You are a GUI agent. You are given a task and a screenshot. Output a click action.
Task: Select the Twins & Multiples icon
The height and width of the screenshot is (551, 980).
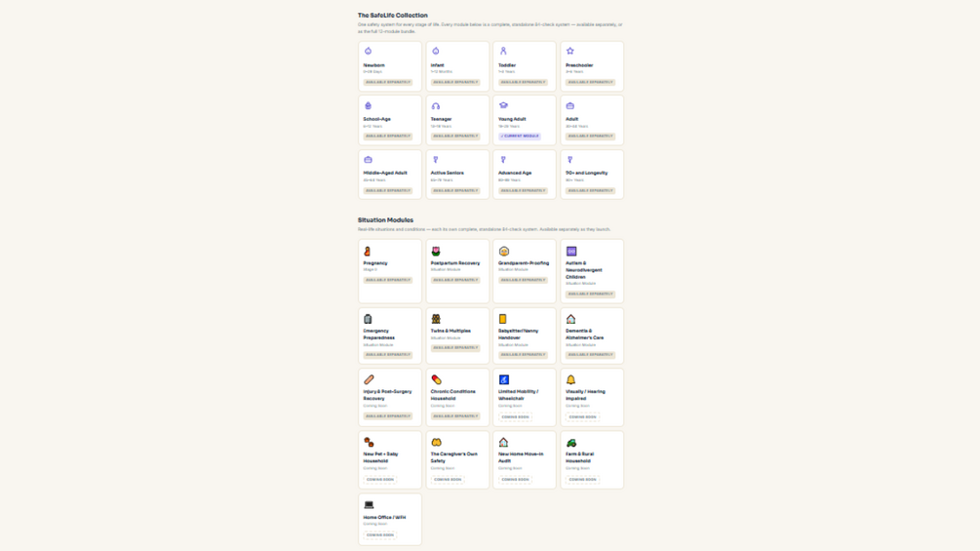click(x=436, y=319)
